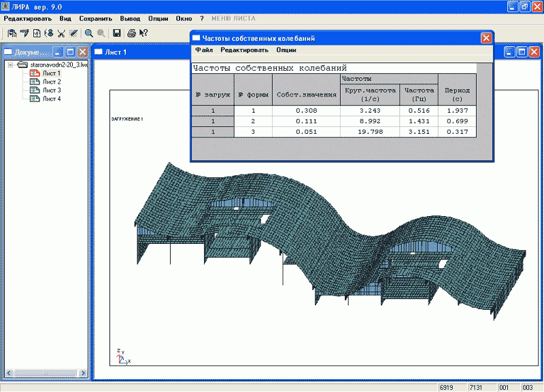Click the pencil edit text toolbar icon
Viewport: 544px width, 392px height.
pyautogui.click(x=24, y=33)
